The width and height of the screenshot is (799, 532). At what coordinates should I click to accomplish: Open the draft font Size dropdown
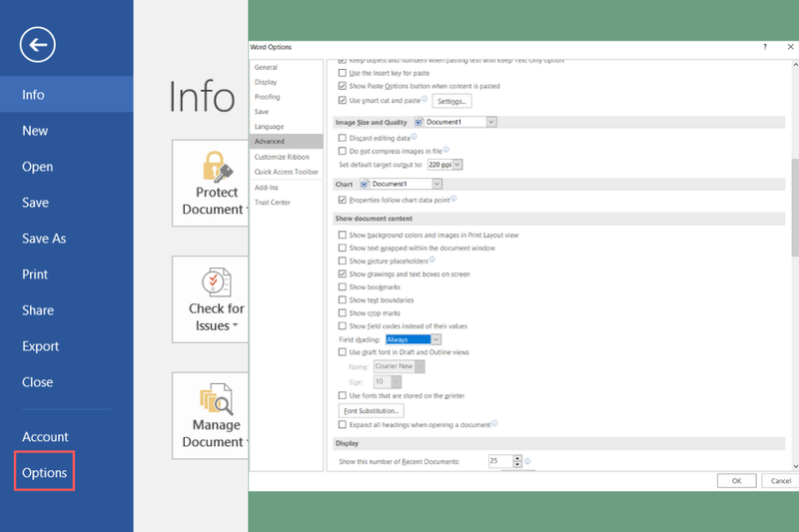point(397,382)
